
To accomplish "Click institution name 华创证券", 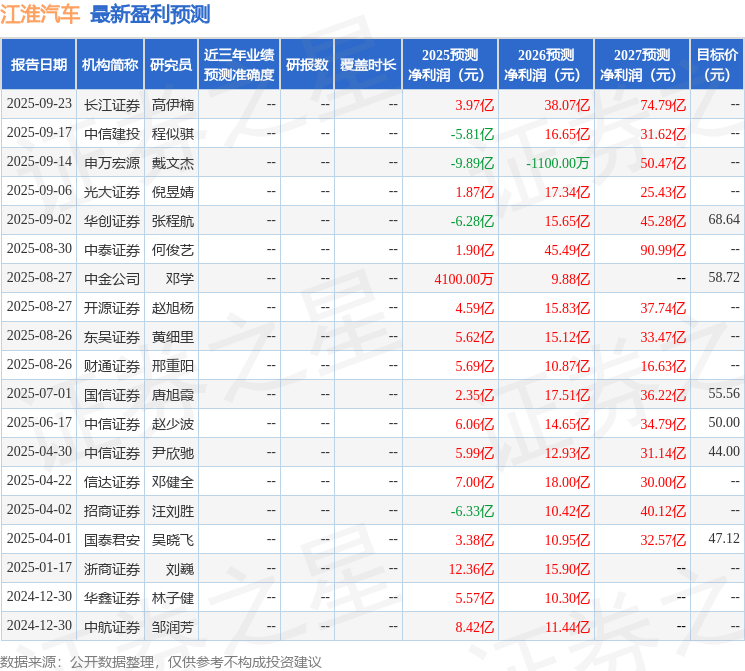I will pyautogui.click(x=112, y=221).
